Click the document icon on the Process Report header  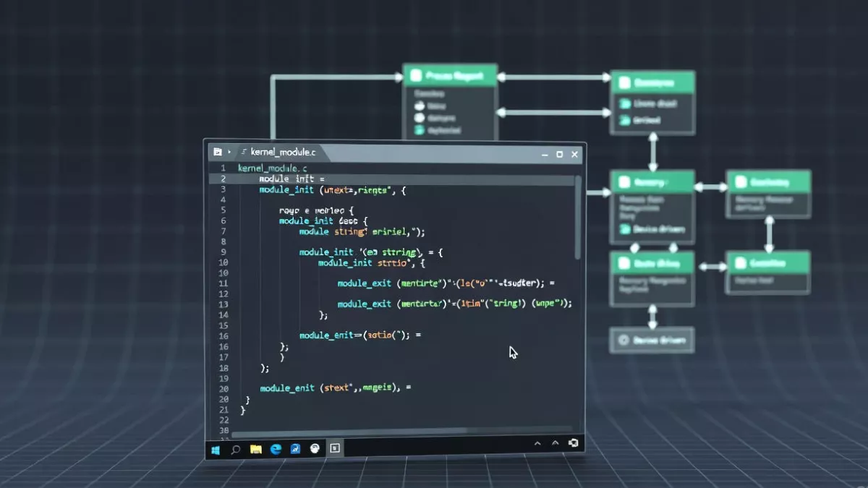click(417, 74)
